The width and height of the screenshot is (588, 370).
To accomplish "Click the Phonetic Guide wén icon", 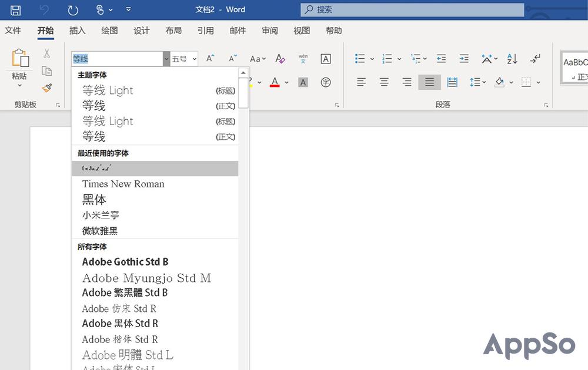I will point(303,59).
